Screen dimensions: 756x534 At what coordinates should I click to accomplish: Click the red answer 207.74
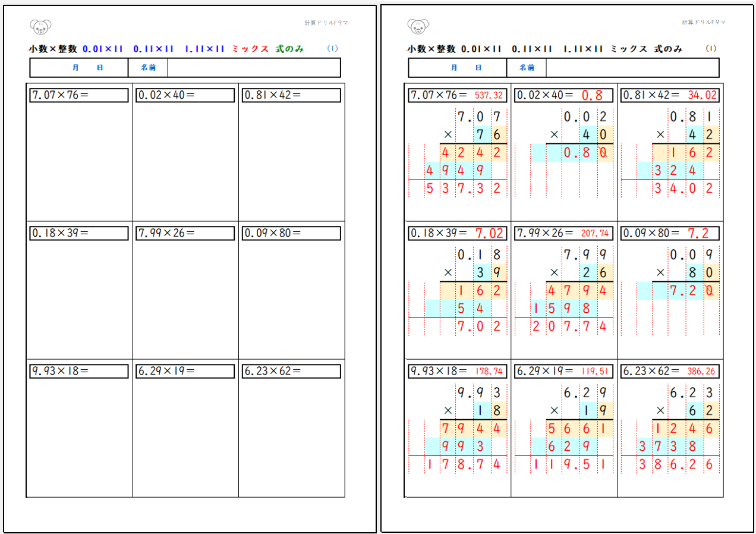(595, 233)
